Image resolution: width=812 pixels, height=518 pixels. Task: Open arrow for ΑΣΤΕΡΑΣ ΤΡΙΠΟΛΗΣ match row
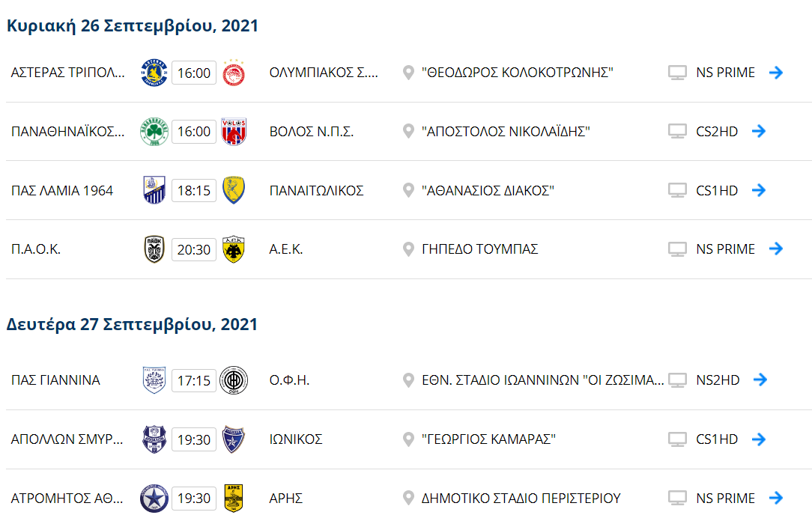pos(776,73)
